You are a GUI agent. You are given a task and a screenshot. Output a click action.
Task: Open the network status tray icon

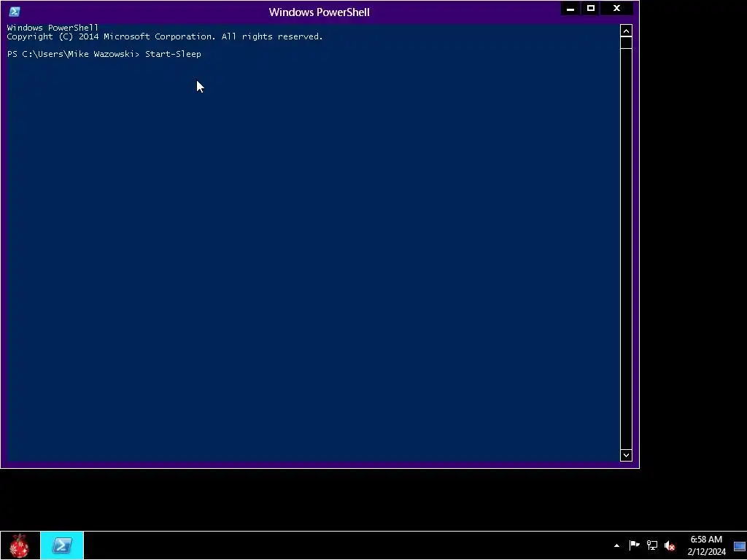651,545
